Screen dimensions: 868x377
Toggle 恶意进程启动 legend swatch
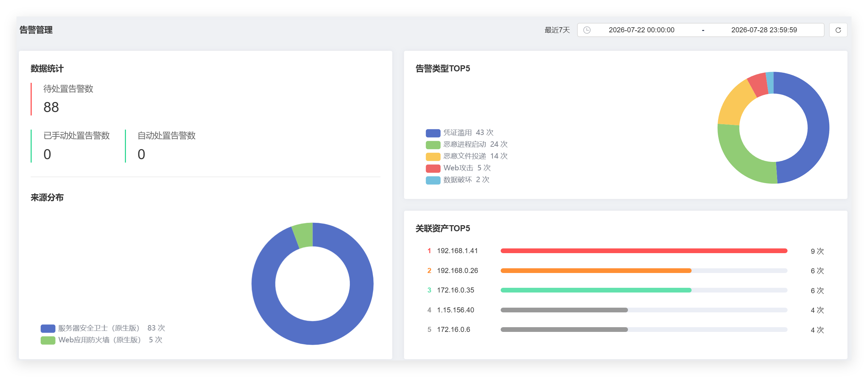(433, 145)
